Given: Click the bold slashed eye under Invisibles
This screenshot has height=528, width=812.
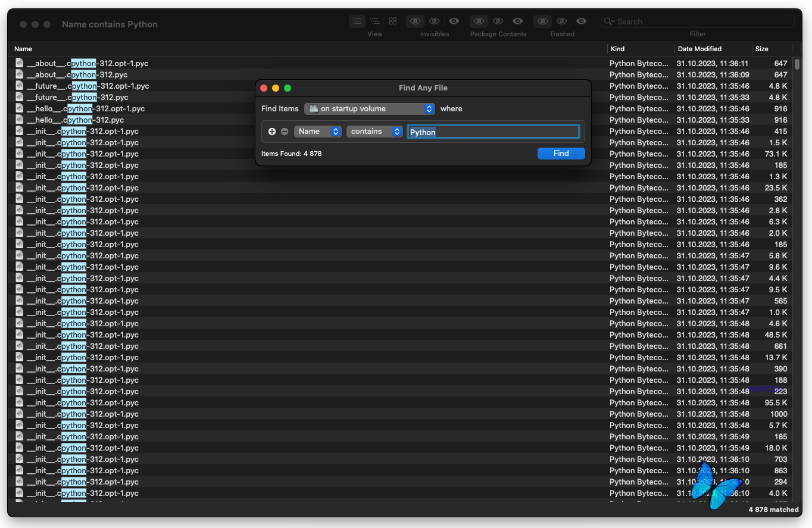Looking at the screenshot, I should tap(454, 21).
